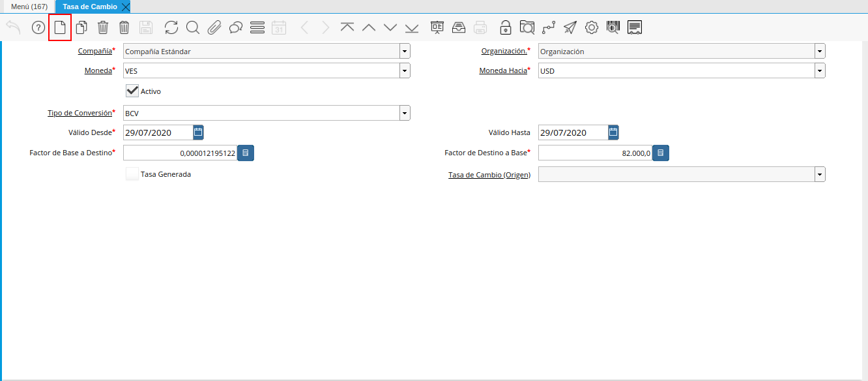Uncheck the Activo checkbox
868x381 pixels.
(132, 91)
